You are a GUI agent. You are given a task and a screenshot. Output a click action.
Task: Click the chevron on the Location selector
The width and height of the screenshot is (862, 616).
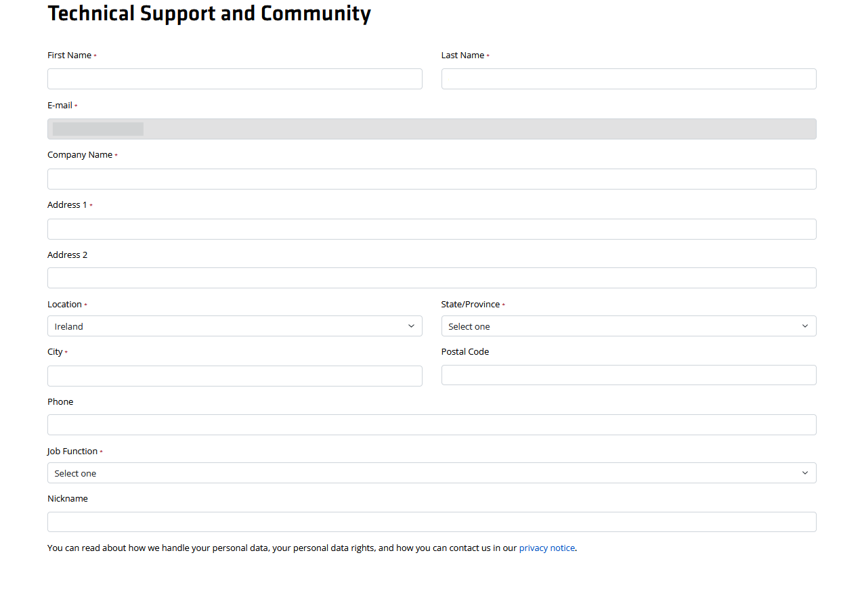click(x=411, y=326)
